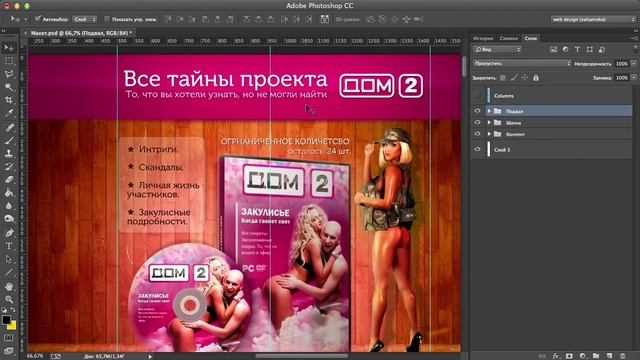Screen dimensions: 640x360
Task: Delete layer with trash icon
Action: point(622,356)
